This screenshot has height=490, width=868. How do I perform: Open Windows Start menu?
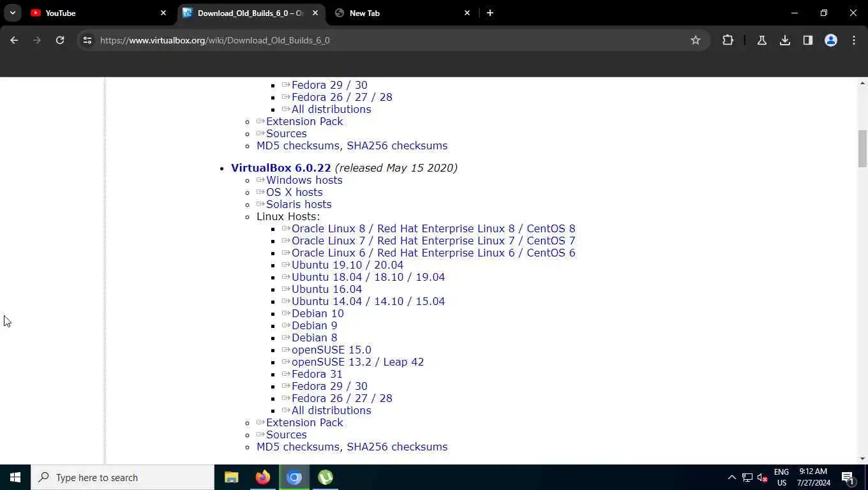15,477
